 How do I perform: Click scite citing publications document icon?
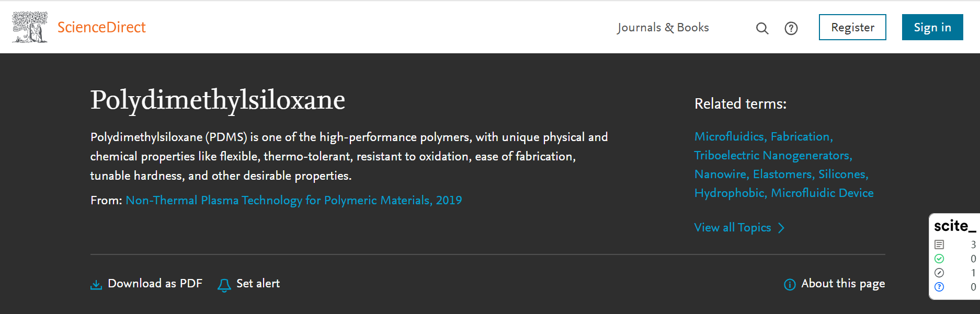coord(939,245)
